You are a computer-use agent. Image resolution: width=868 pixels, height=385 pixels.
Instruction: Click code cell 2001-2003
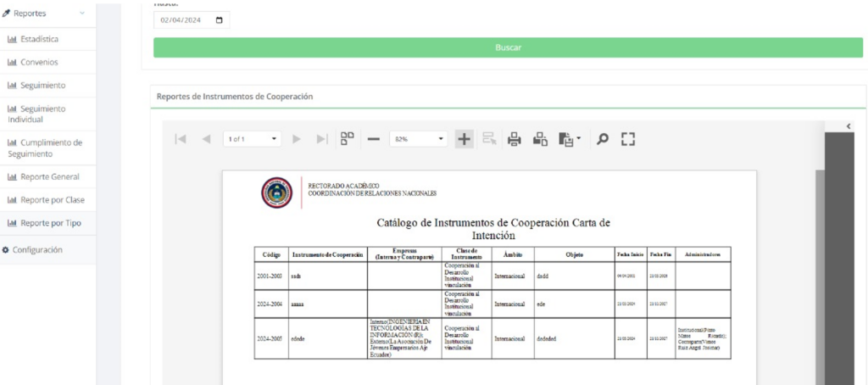pyautogui.click(x=271, y=276)
